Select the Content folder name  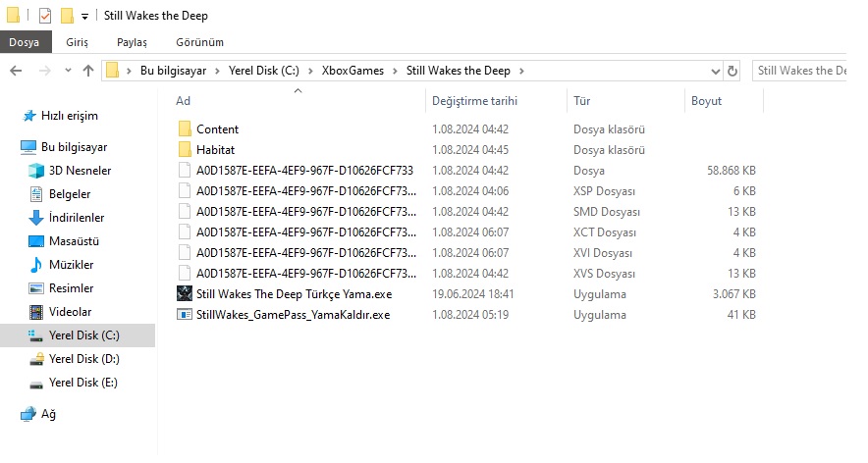pyautogui.click(x=217, y=129)
